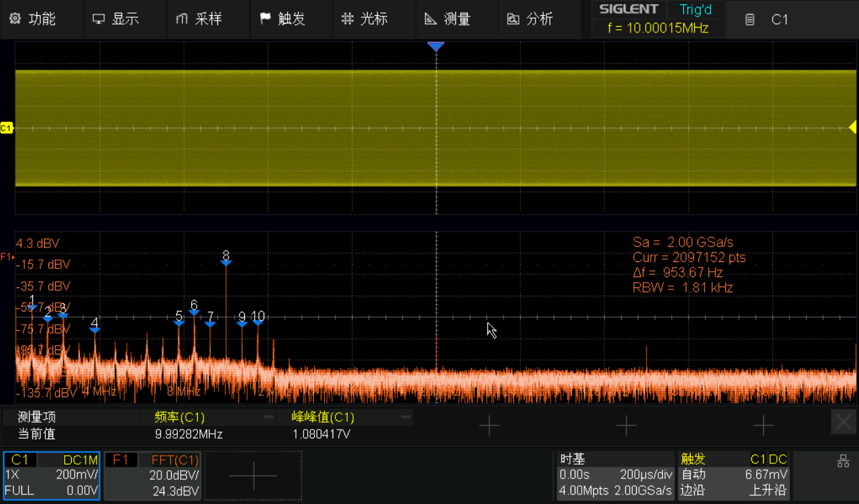The height and width of the screenshot is (504, 859).
Task: Select the yellow trigger level arrow on right edge
Action: (853, 128)
